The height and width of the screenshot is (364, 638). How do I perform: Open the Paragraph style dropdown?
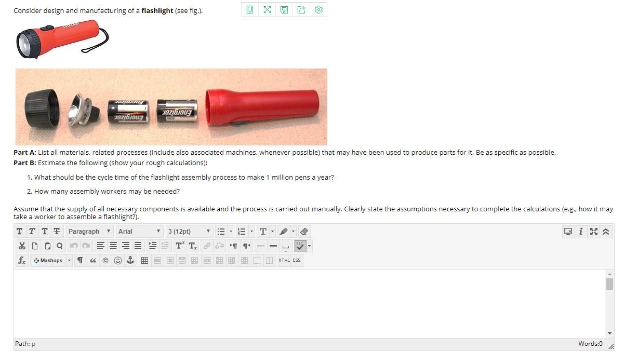tap(89, 231)
